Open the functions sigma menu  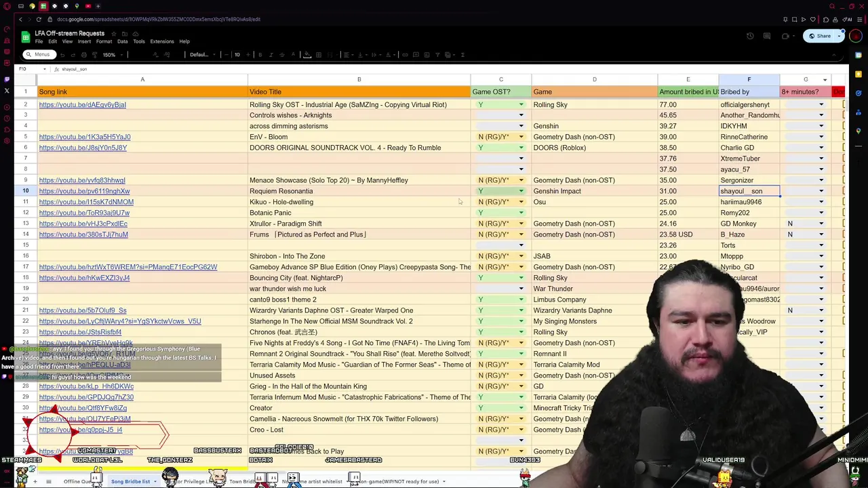(x=462, y=55)
